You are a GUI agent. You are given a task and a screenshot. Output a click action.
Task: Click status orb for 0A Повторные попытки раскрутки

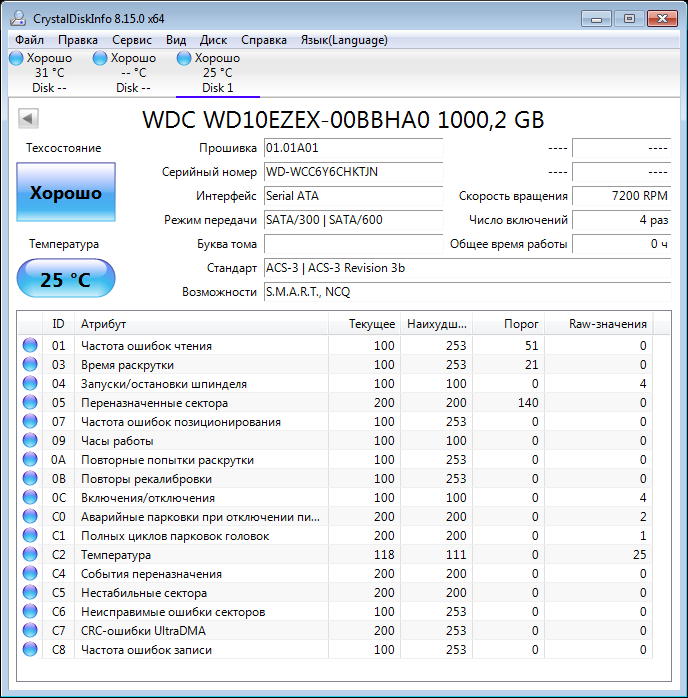[30, 459]
